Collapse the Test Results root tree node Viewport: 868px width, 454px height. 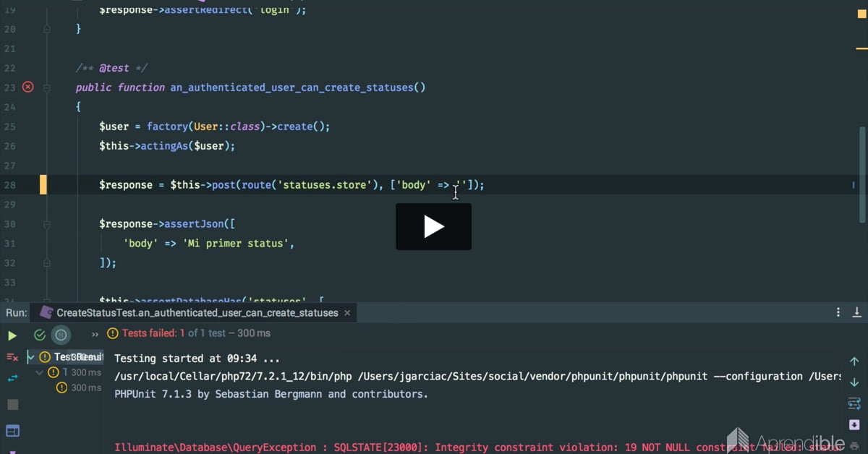click(x=30, y=357)
